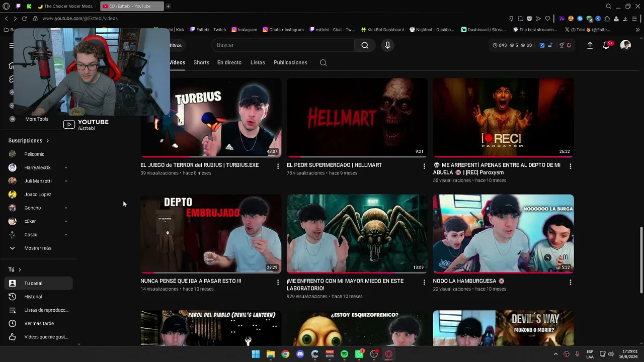Open the spider laboratory video thumbnail
The height and width of the screenshot is (362, 644).
[x=357, y=234]
